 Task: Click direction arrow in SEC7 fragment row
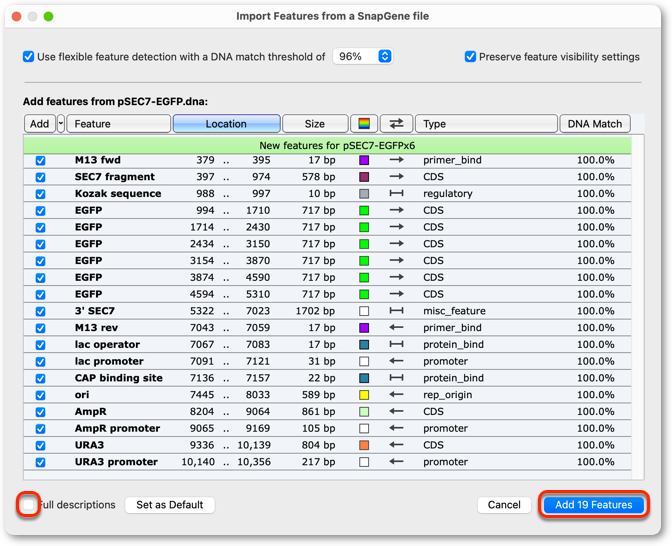[396, 177]
